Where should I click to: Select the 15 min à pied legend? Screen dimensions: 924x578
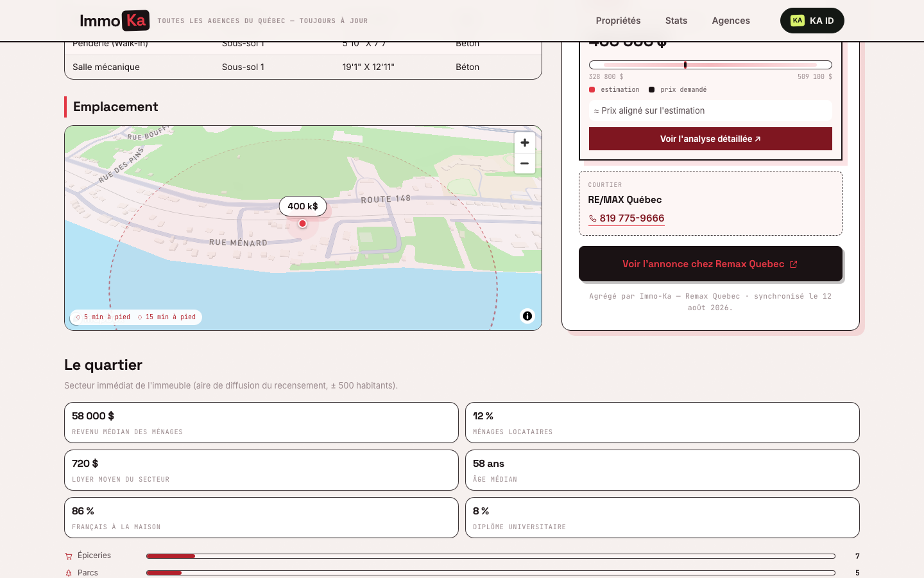tap(167, 317)
